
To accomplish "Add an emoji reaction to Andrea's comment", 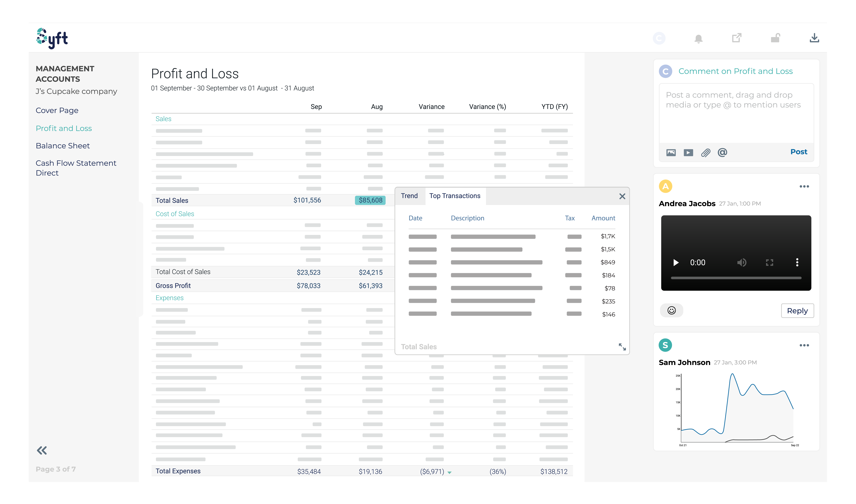I will pos(671,310).
